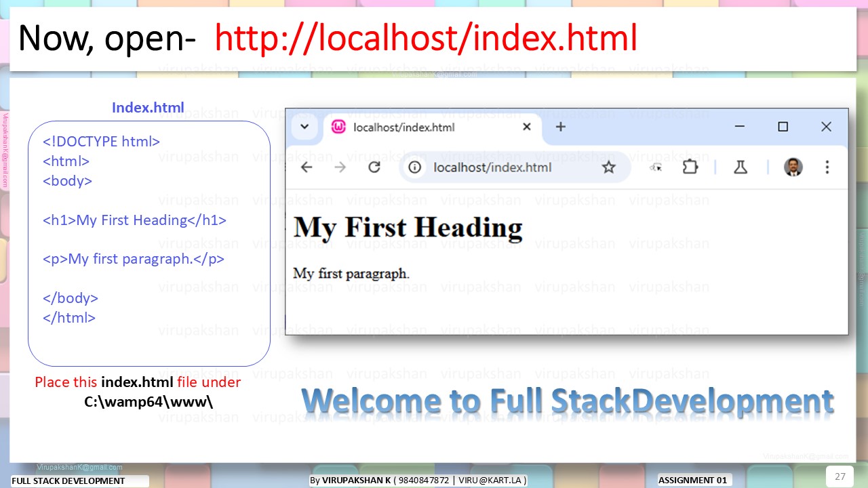Open the tab search dropdown arrow
Image resolution: width=868 pixels, height=488 pixels.
tap(304, 127)
